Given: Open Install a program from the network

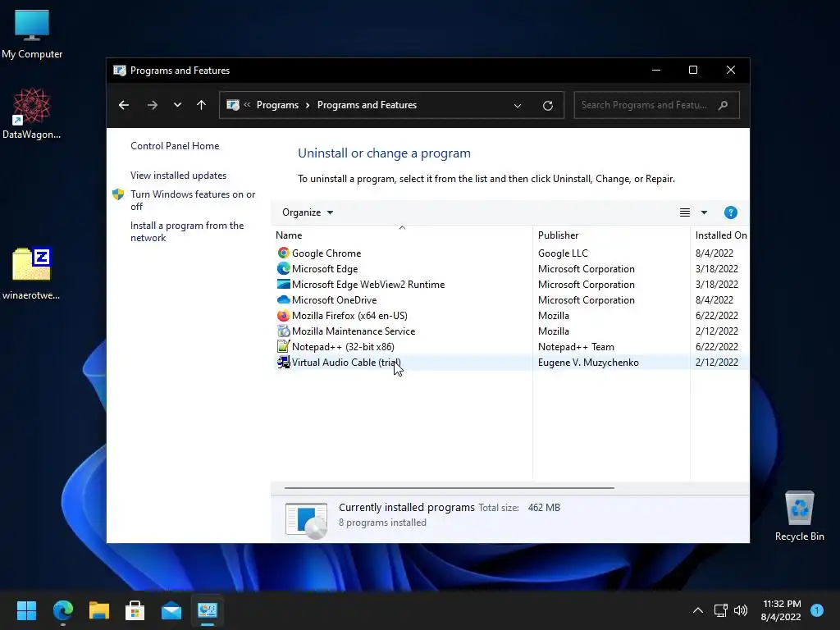Looking at the screenshot, I should coord(187,231).
